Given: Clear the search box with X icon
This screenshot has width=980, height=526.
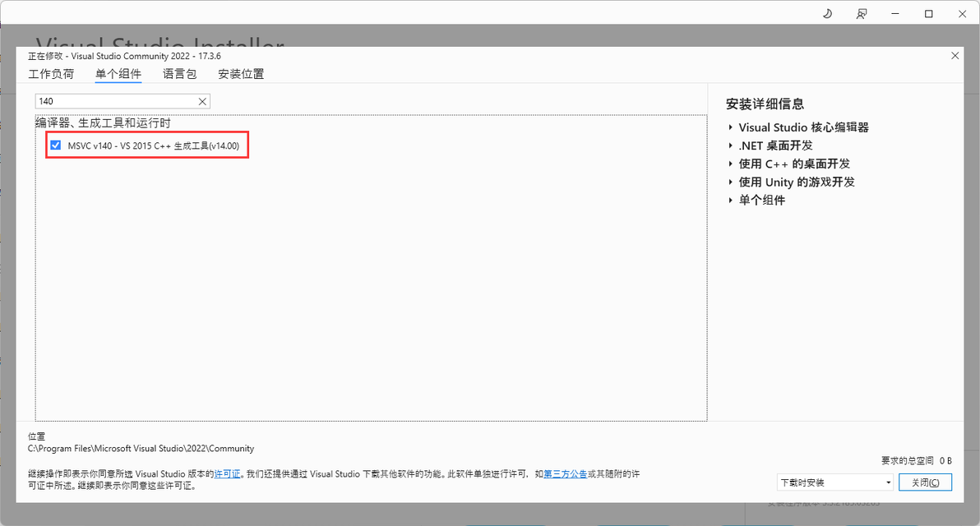Looking at the screenshot, I should click(202, 101).
